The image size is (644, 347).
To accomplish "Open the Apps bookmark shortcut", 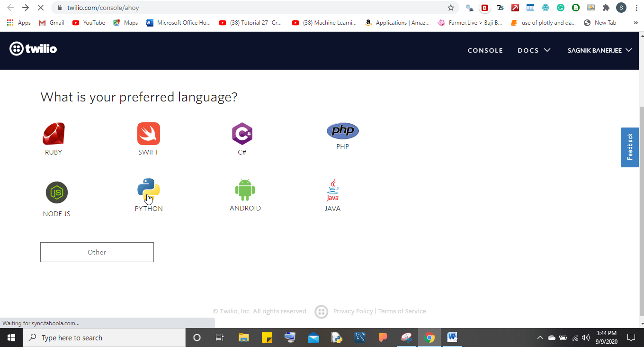I will coord(19,22).
